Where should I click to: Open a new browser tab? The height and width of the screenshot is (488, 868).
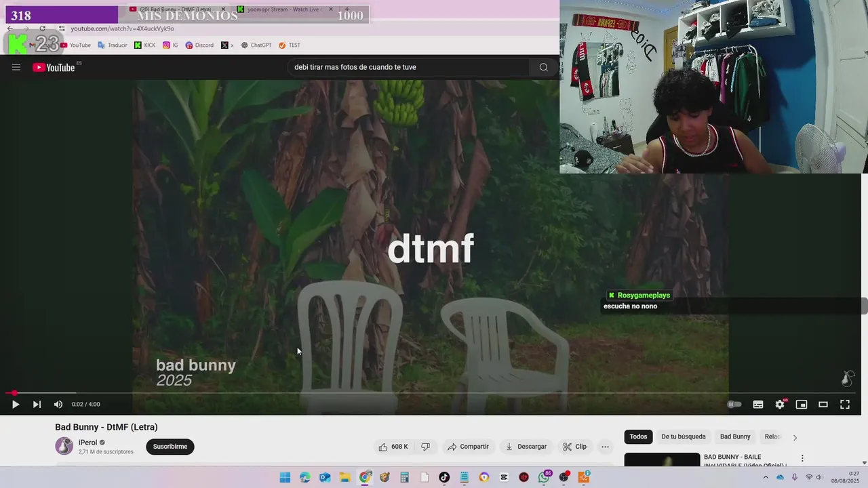click(x=349, y=9)
